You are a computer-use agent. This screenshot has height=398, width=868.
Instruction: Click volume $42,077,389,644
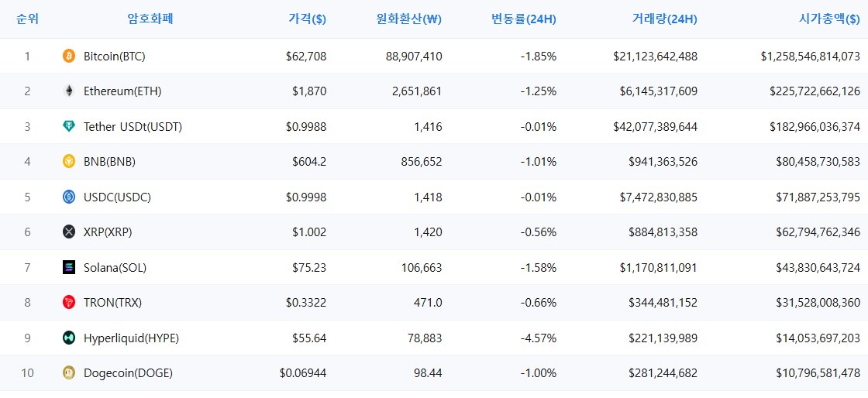(656, 126)
